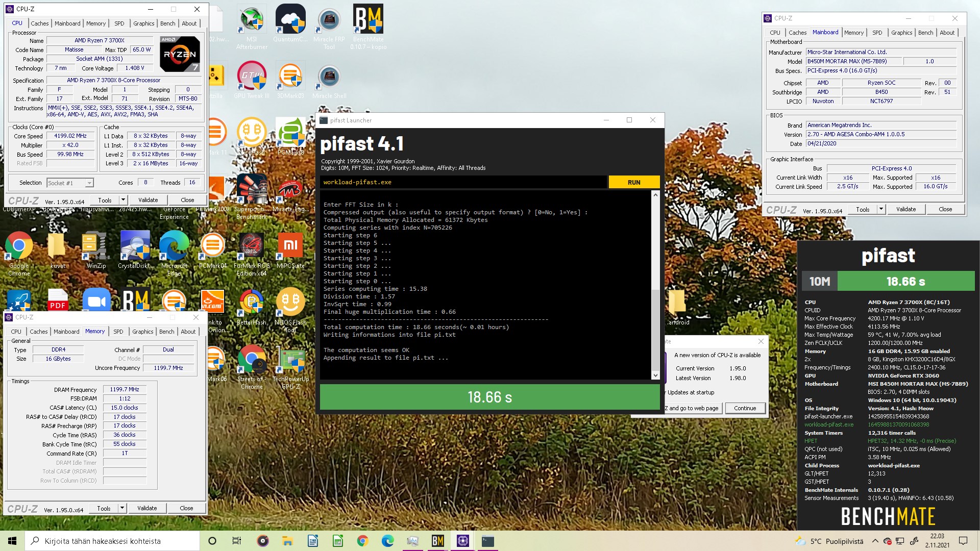
Task: Select the Streets of Chrome desktop icon
Action: (x=252, y=367)
